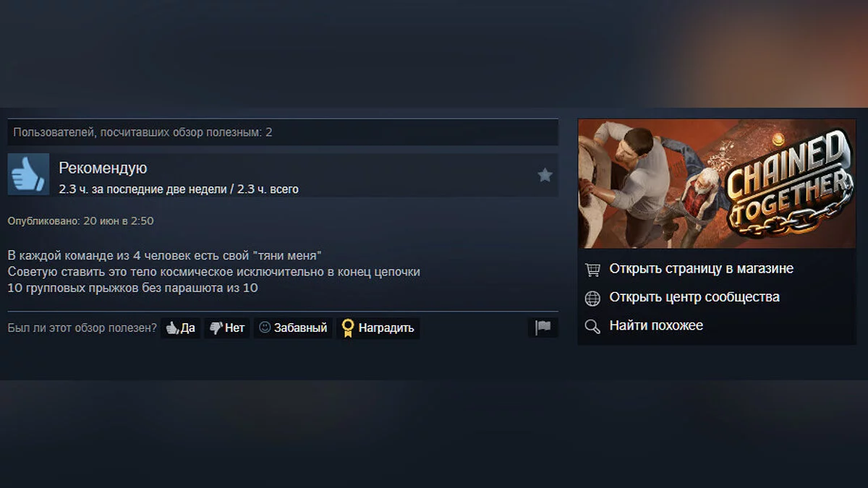The image size is (868, 488).
Task: Open Открыть центр сообщества link
Action: click(x=694, y=297)
